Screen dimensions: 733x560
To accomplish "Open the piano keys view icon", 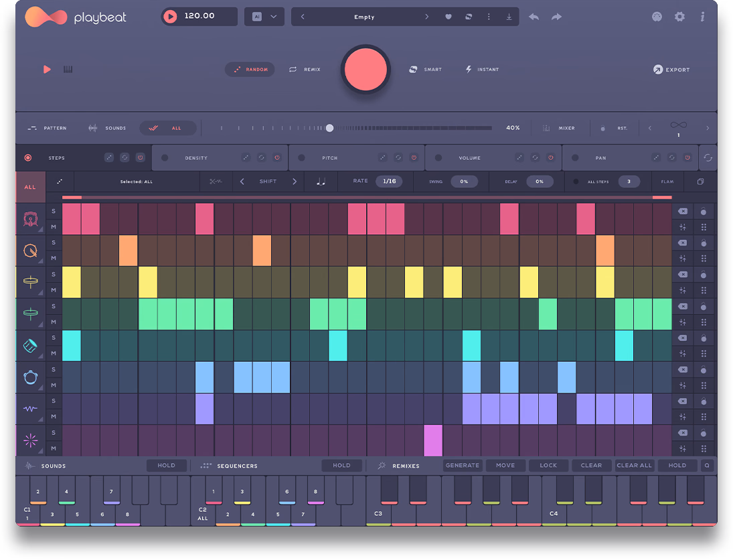I will pos(68,69).
